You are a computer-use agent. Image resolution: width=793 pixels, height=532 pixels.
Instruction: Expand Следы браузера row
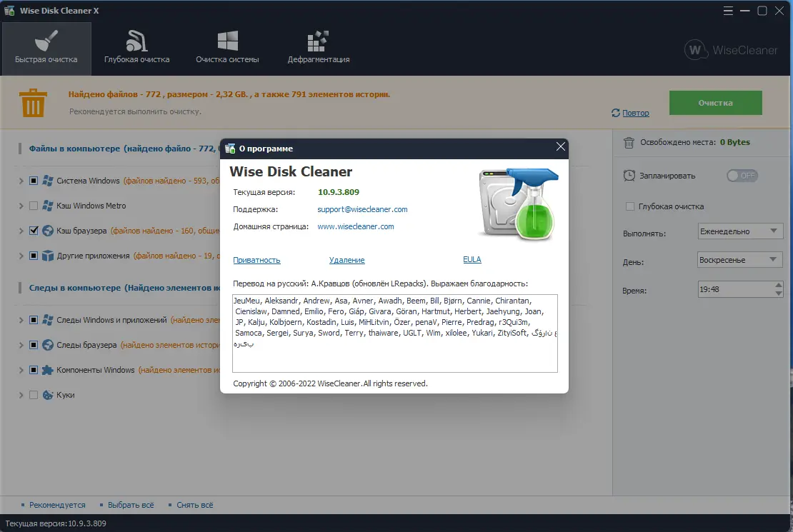click(21, 346)
